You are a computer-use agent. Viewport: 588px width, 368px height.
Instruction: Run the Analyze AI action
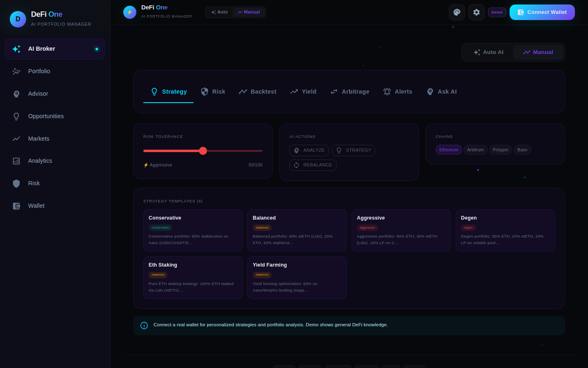[309, 150]
